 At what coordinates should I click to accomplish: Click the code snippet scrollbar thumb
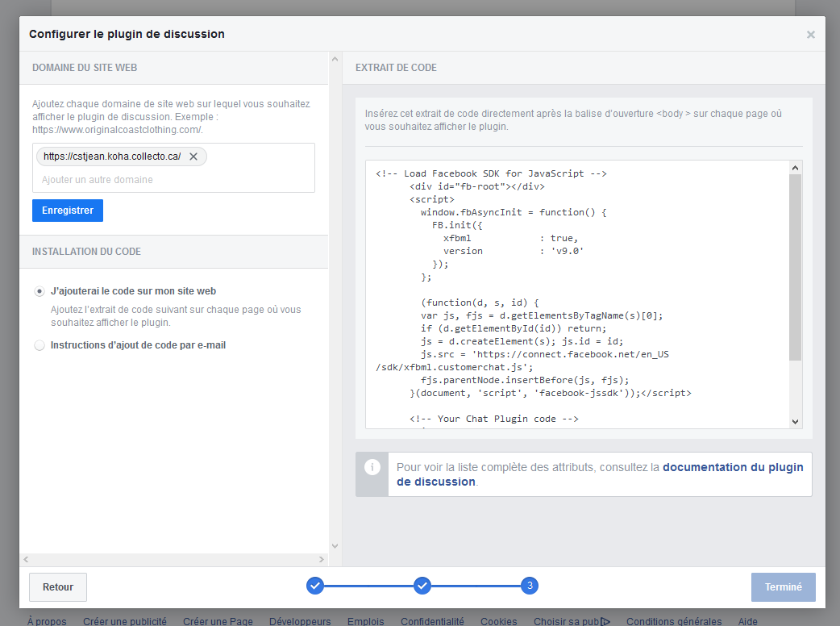[795, 267]
